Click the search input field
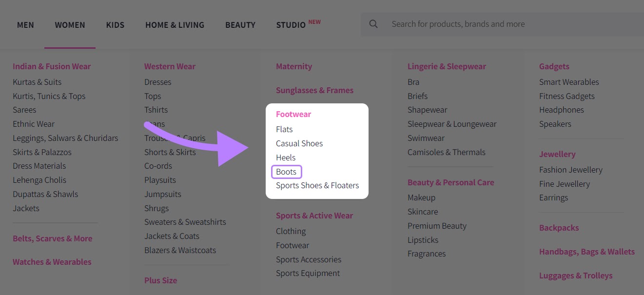644x295 pixels. (x=458, y=24)
